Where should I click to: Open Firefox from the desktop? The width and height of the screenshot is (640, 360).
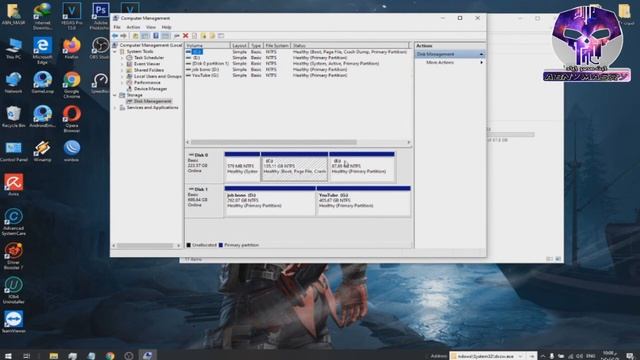coord(71,48)
